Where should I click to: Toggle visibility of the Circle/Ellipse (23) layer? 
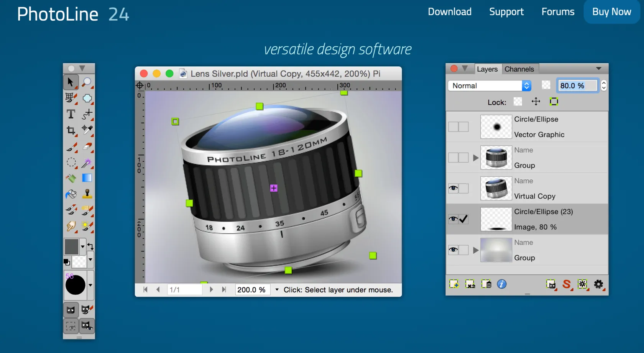coord(453,219)
